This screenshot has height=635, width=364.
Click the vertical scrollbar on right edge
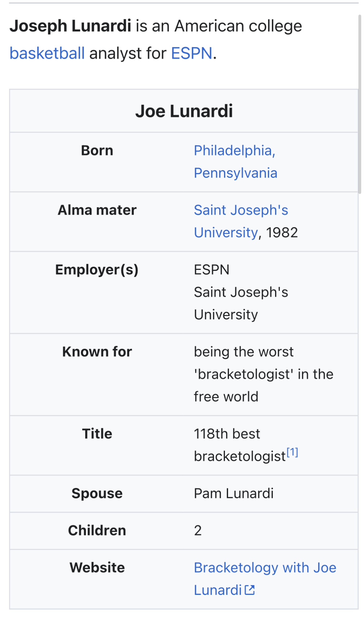pos(360,103)
